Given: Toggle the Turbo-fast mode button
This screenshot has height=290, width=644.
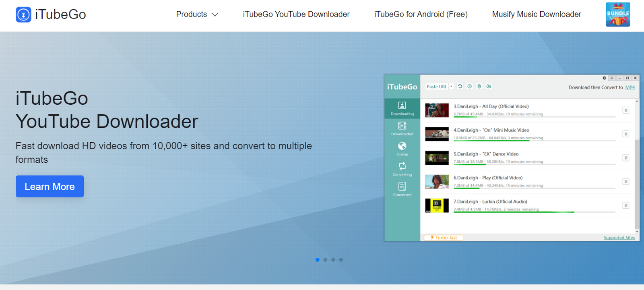Looking at the screenshot, I should click(x=444, y=238).
